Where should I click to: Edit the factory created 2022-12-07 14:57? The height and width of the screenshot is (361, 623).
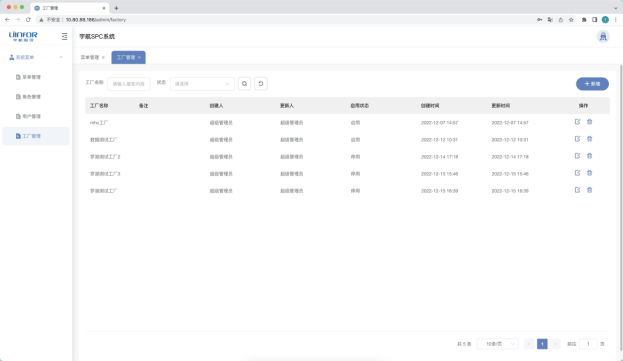tap(577, 122)
